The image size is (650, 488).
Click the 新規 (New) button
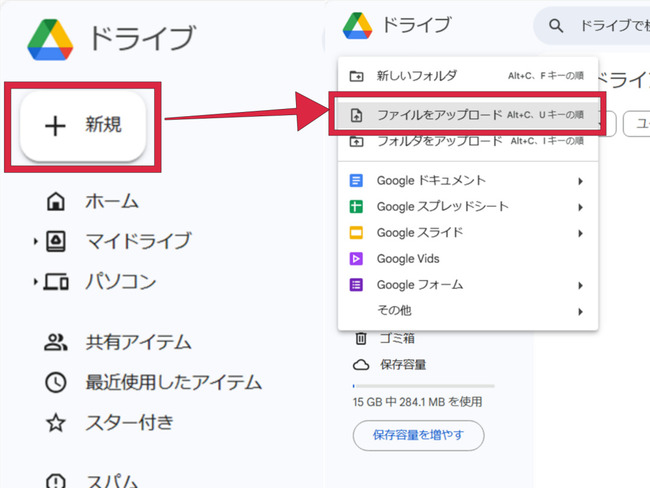point(83,126)
